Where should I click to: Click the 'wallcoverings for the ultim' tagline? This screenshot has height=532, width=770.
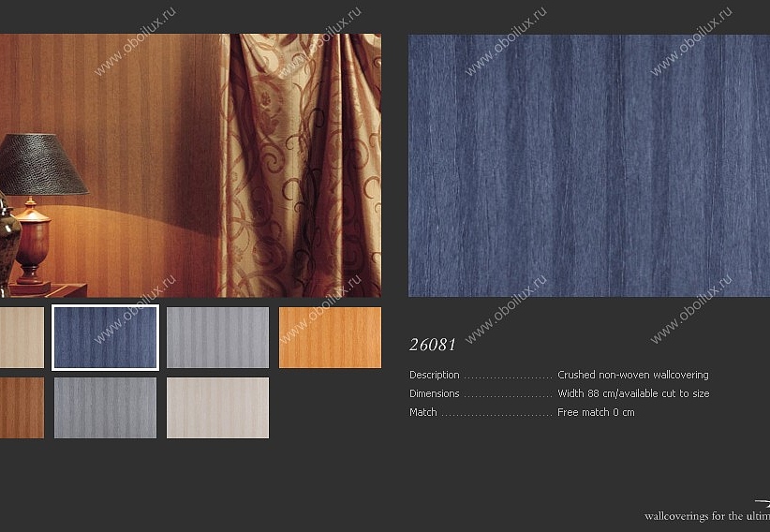click(707, 516)
